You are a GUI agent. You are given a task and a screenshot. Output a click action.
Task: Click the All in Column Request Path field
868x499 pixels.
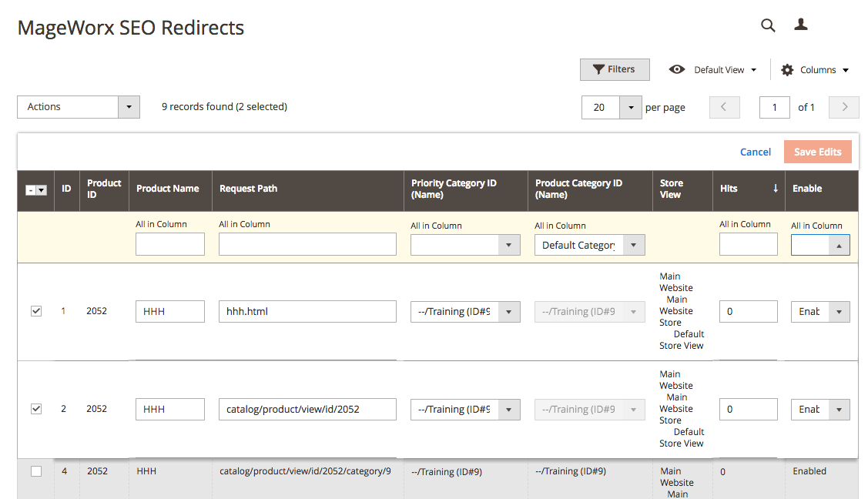307,244
